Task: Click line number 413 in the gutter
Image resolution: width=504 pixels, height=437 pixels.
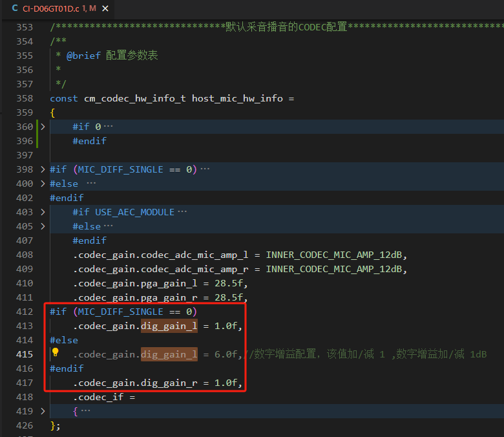Action: (25, 326)
